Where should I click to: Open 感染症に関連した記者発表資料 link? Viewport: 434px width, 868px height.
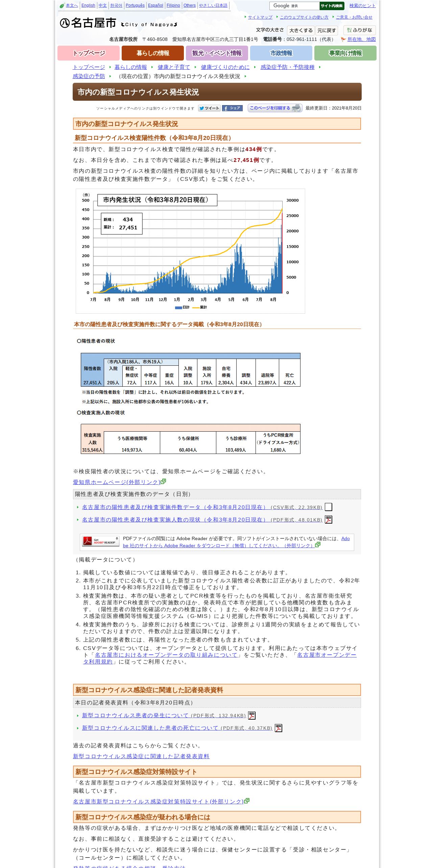point(141,756)
